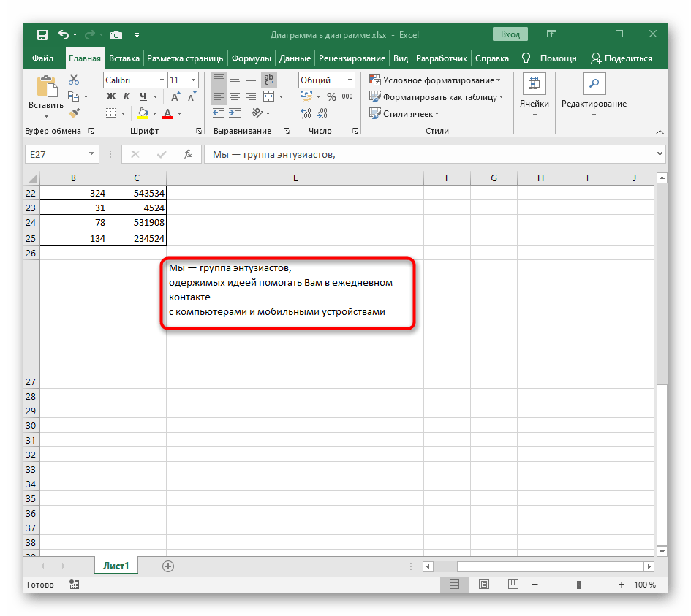Image resolution: width=691 pixels, height=616 pixels.
Task: Switch to Формулы tab
Action: pos(252,58)
